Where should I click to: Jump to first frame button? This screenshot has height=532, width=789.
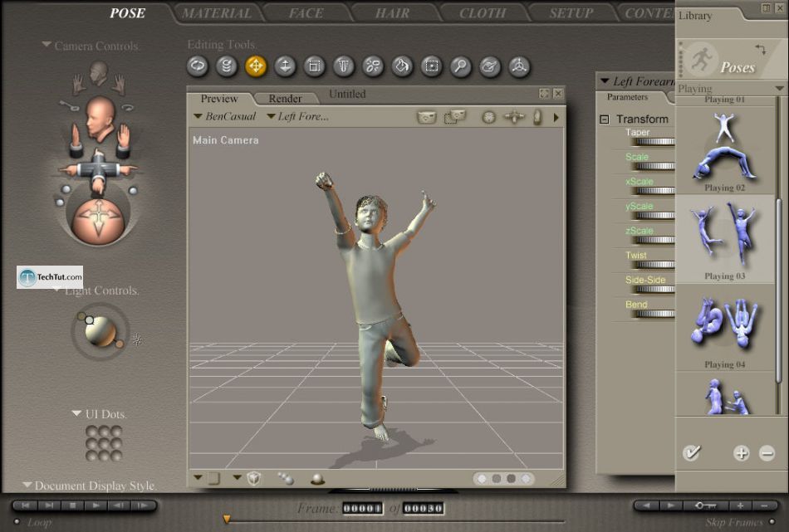[x=26, y=505]
